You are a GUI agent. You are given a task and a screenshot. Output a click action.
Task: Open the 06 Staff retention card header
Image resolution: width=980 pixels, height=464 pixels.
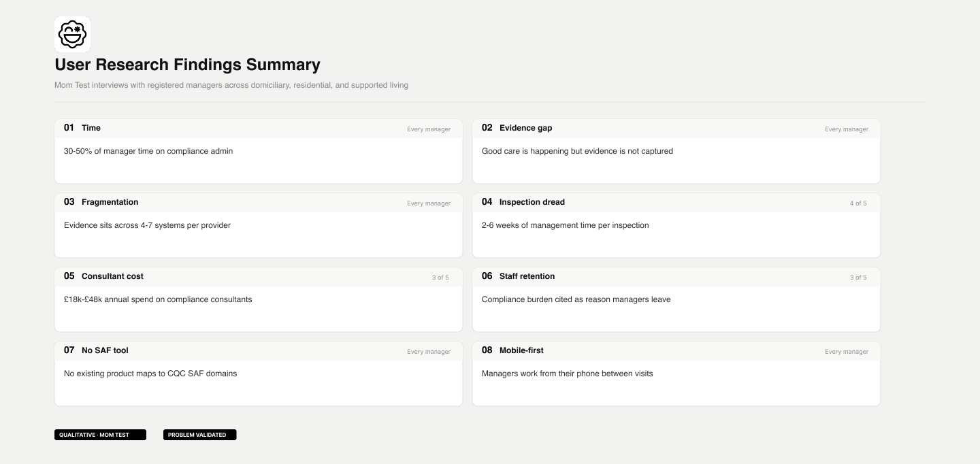click(x=676, y=277)
